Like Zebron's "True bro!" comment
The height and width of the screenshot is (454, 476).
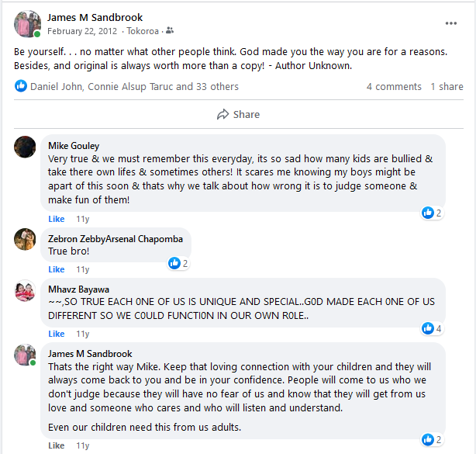[57, 269]
